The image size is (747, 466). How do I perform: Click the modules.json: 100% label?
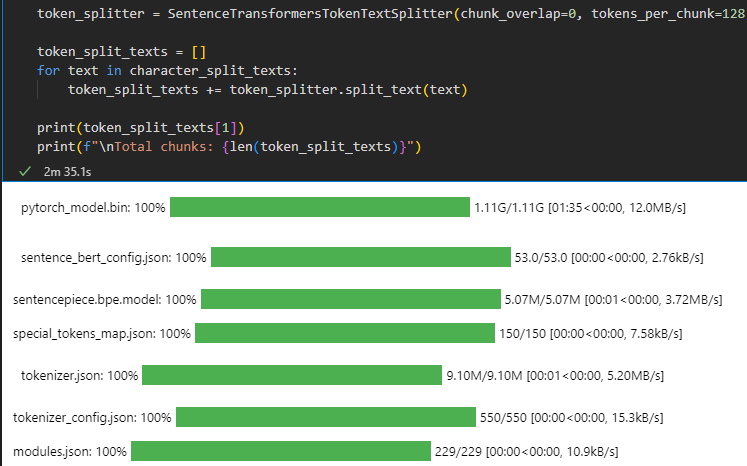click(70, 452)
